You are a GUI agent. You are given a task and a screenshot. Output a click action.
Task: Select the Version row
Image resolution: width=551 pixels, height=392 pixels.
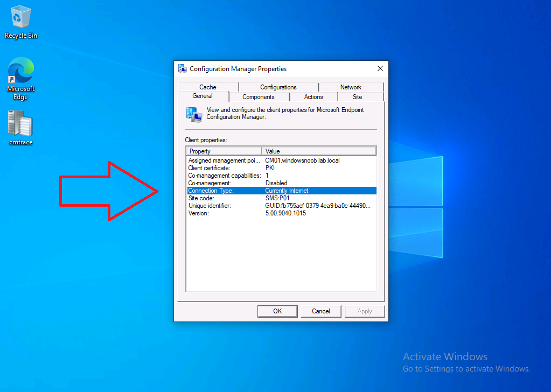click(282, 213)
